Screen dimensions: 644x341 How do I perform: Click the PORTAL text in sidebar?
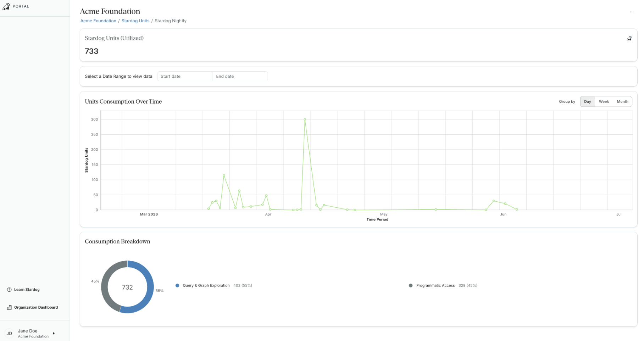point(21,6)
